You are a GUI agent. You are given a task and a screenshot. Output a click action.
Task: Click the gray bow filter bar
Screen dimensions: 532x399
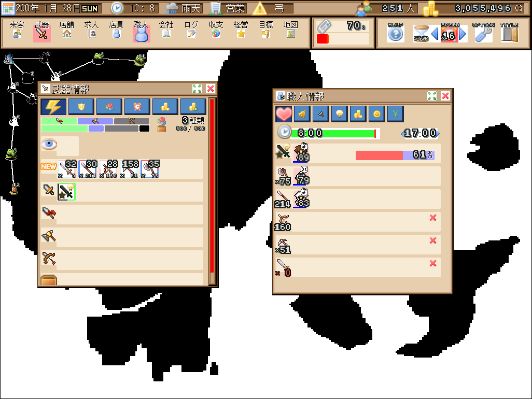click(x=132, y=121)
